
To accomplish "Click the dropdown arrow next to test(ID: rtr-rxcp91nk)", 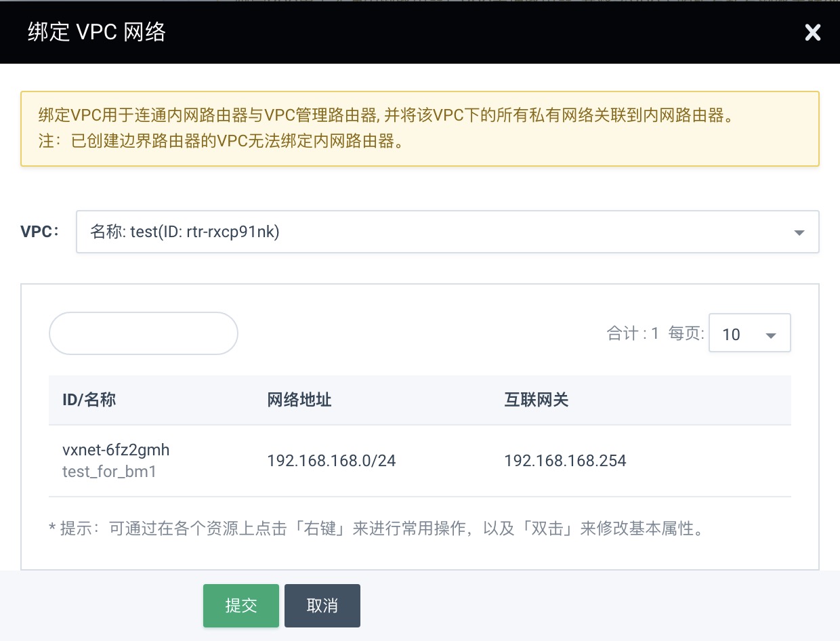I will [x=799, y=232].
